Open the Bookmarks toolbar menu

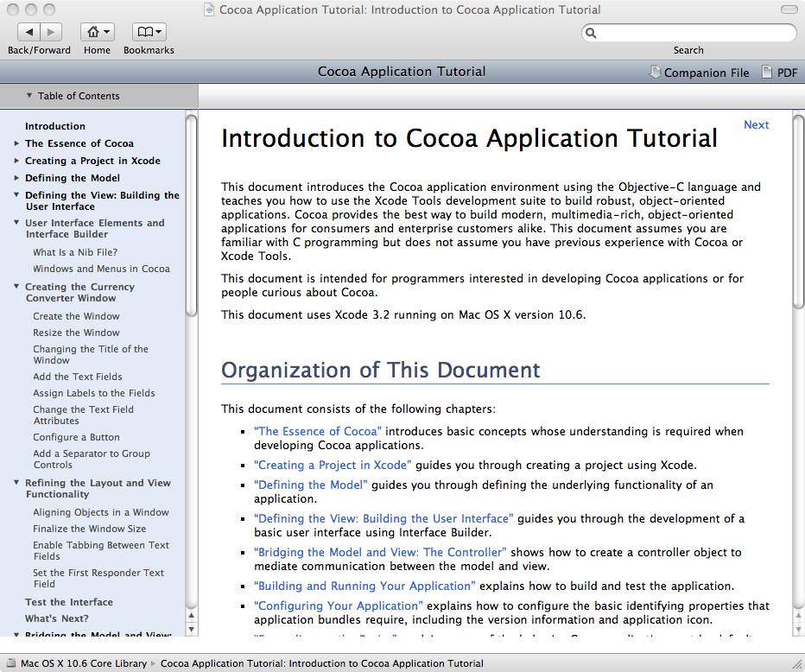point(149,32)
